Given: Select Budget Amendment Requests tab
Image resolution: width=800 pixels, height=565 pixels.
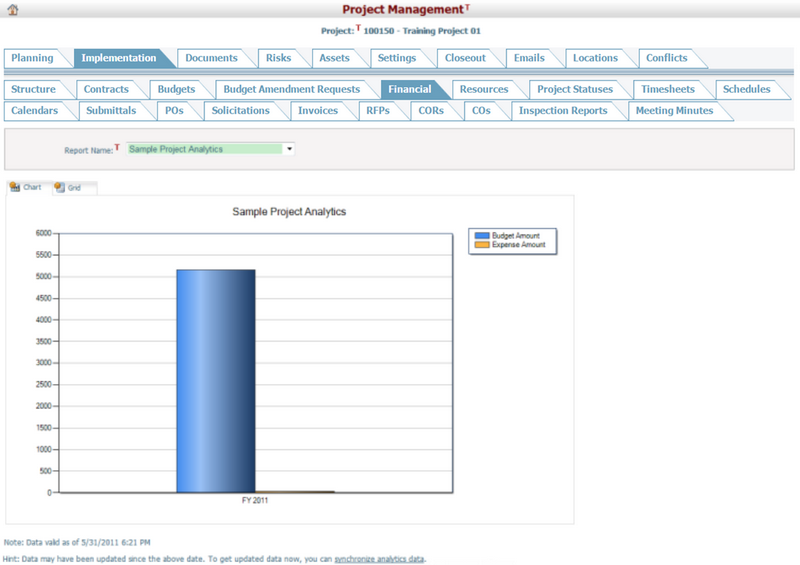Looking at the screenshot, I should point(291,89).
